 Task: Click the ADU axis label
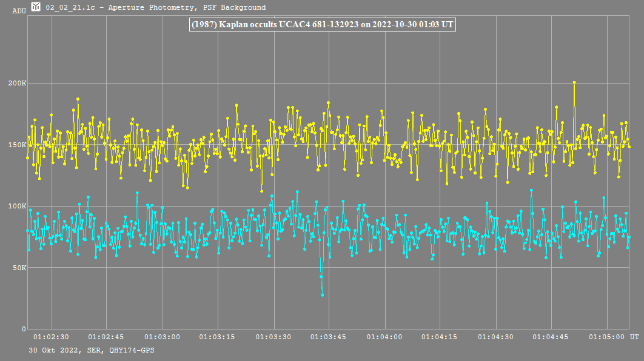(19, 11)
